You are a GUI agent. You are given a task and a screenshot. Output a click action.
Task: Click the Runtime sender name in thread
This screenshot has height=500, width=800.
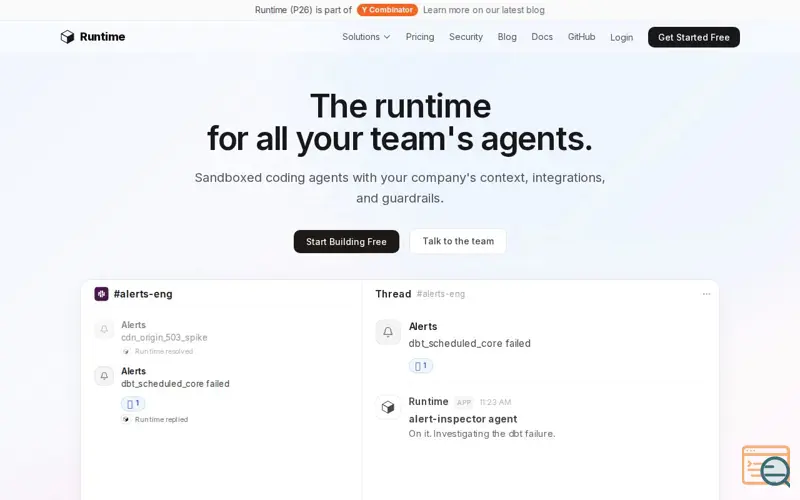tap(429, 402)
